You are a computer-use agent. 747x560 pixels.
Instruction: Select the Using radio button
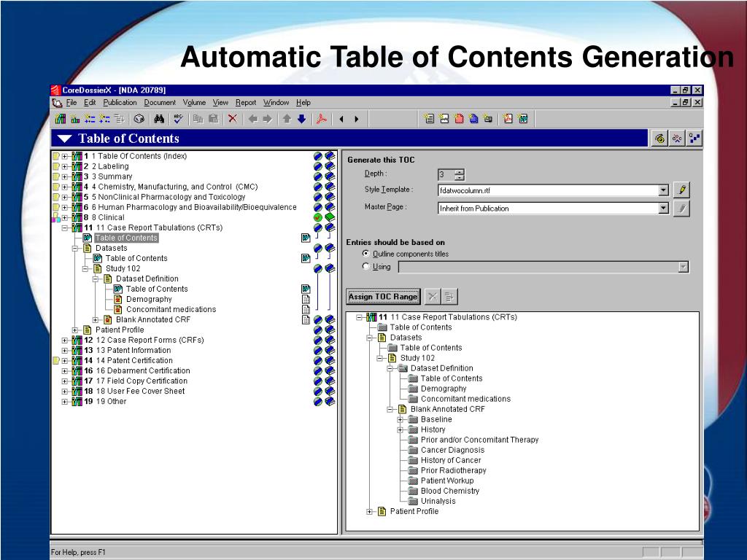coord(366,267)
